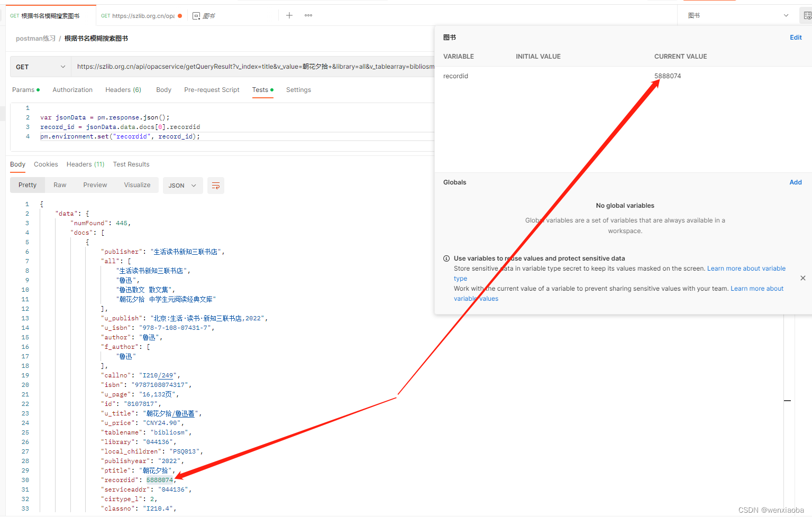Open the request Body tab
This screenshot has height=518, width=812.
[x=163, y=90]
